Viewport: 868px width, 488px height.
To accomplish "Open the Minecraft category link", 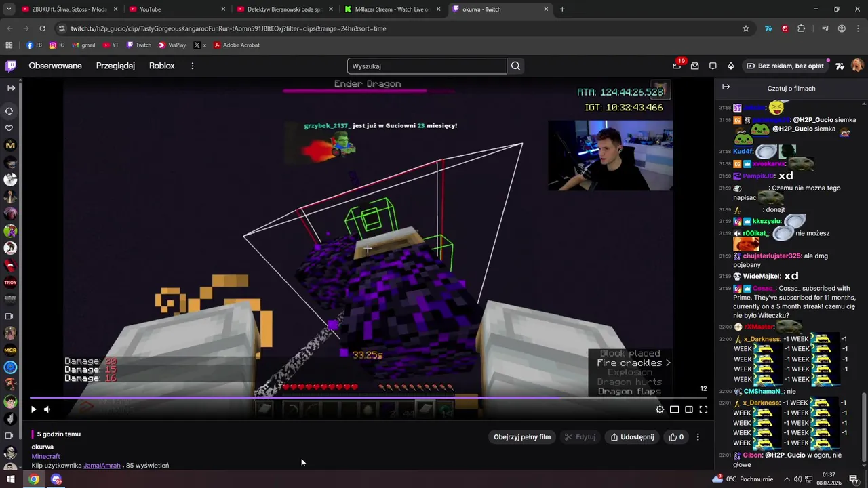I will coord(45,456).
